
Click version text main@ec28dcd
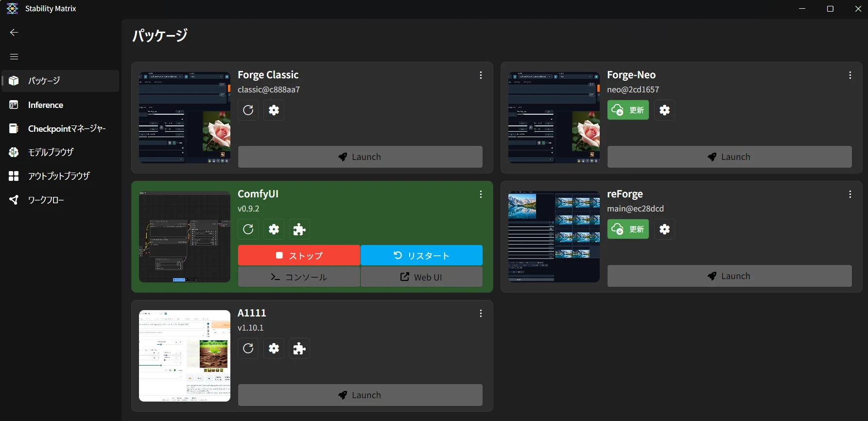(635, 209)
